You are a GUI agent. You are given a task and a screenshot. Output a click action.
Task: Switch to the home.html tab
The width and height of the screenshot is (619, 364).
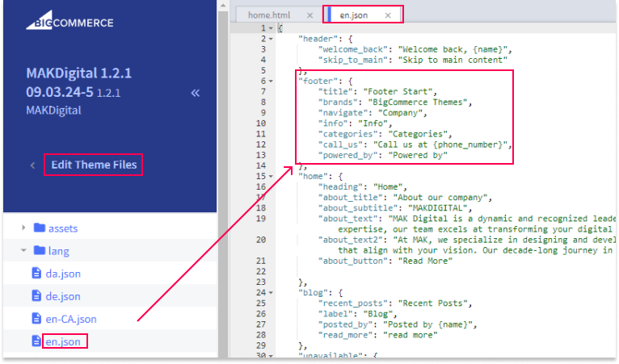[269, 15]
